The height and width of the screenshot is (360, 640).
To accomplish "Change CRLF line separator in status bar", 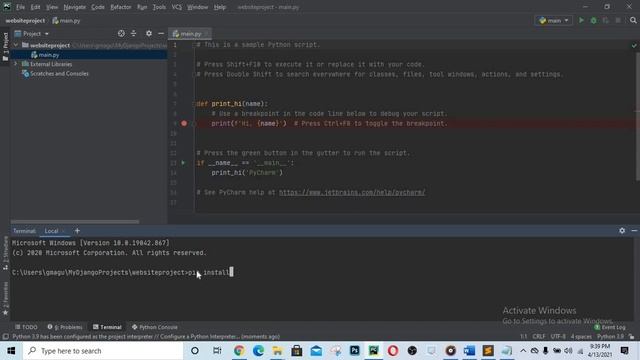I will point(539,337).
